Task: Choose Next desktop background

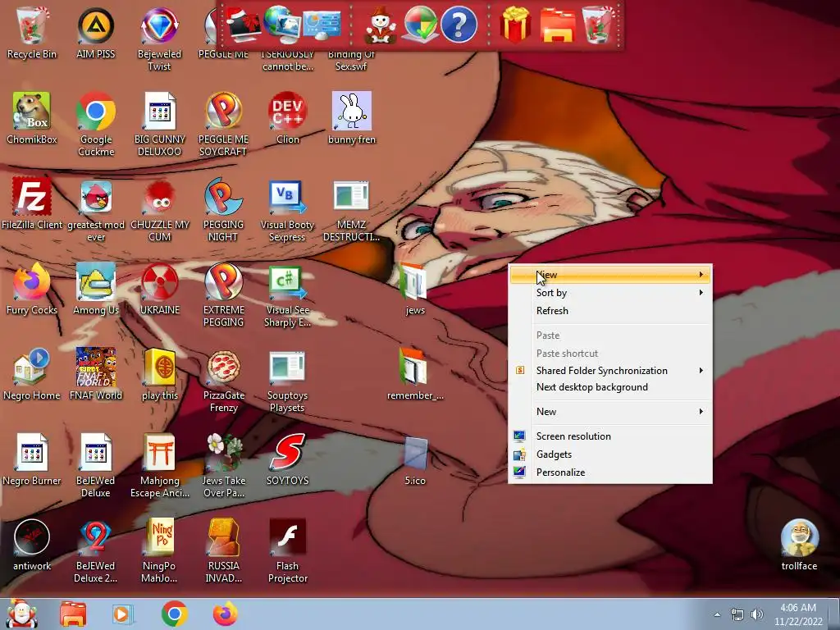Action: pyautogui.click(x=610, y=387)
